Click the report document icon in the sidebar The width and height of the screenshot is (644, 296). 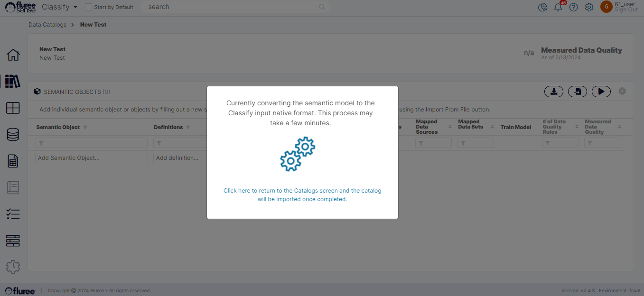(x=13, y=161)
